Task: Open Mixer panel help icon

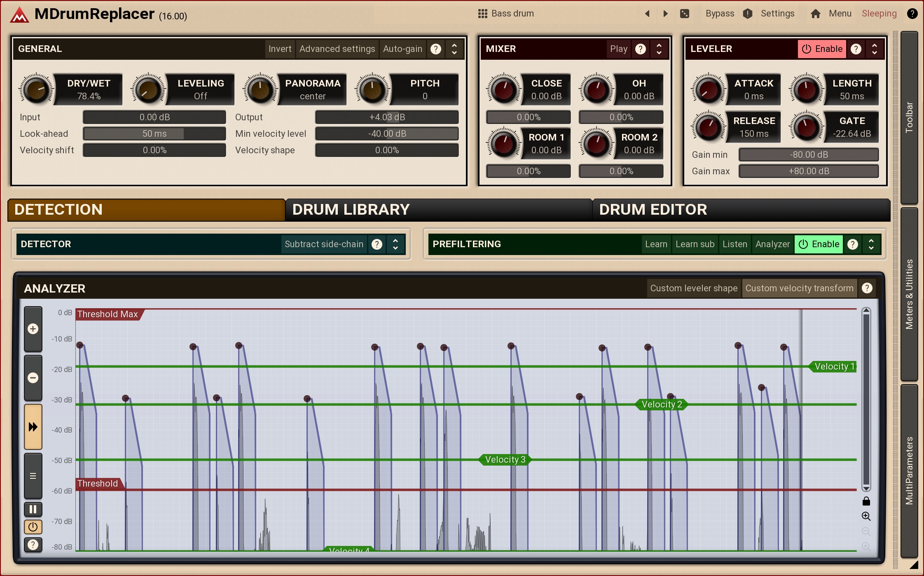Action: (640, 49)
